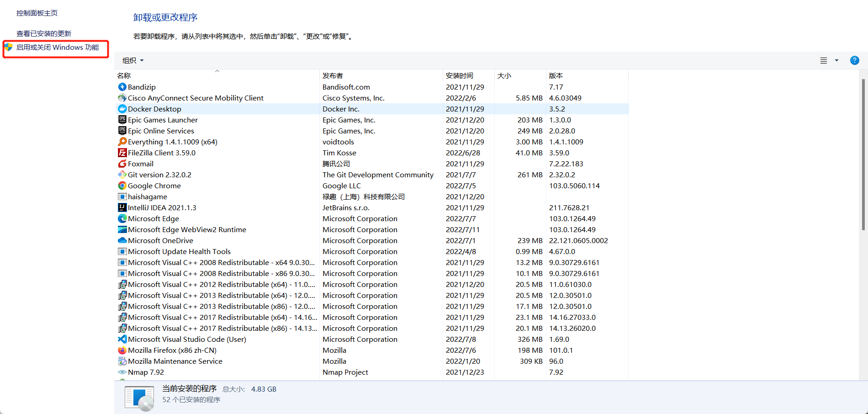This screenshot has width=868, height=414.
Task: Open 控制面板主页 link
Action: [x=37, y=13]
